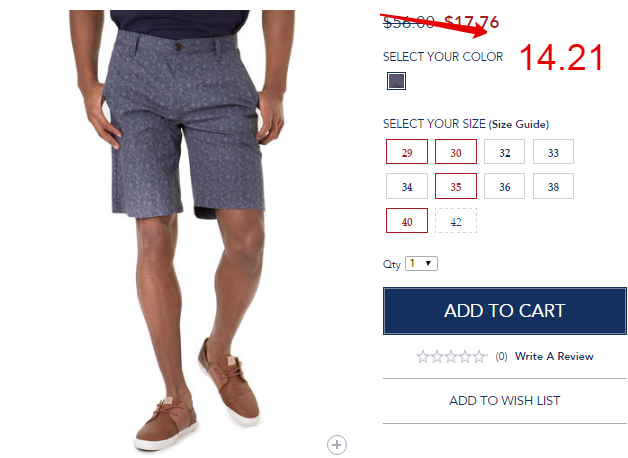Click Write A Review link
This screenshot has width=628, height=458.
[x=554, y=356]
